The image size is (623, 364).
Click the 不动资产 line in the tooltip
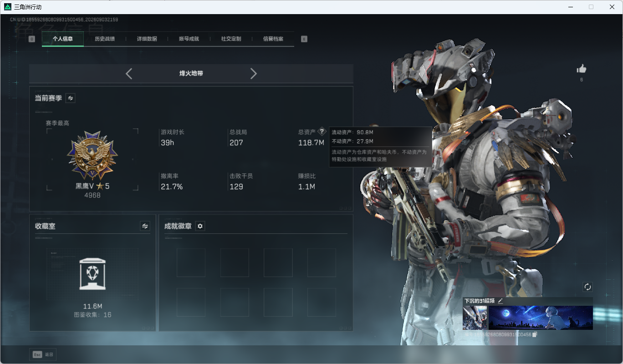(352, 142)
